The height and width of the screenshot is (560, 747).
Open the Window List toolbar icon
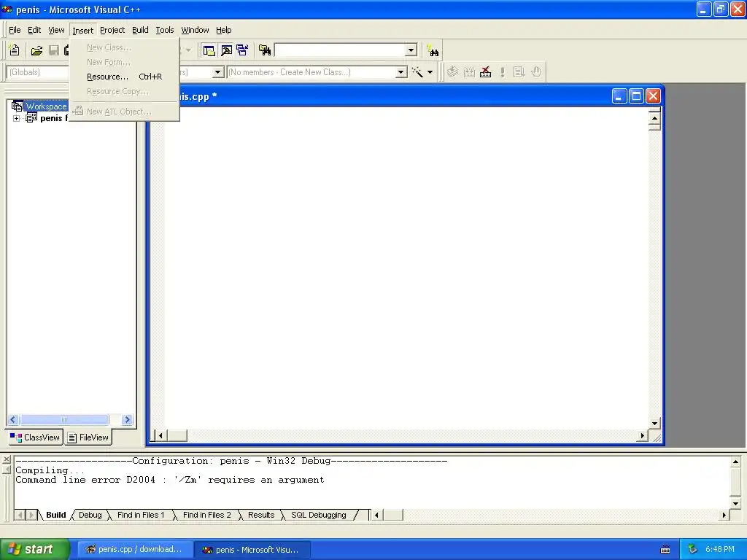pos(242,50)
